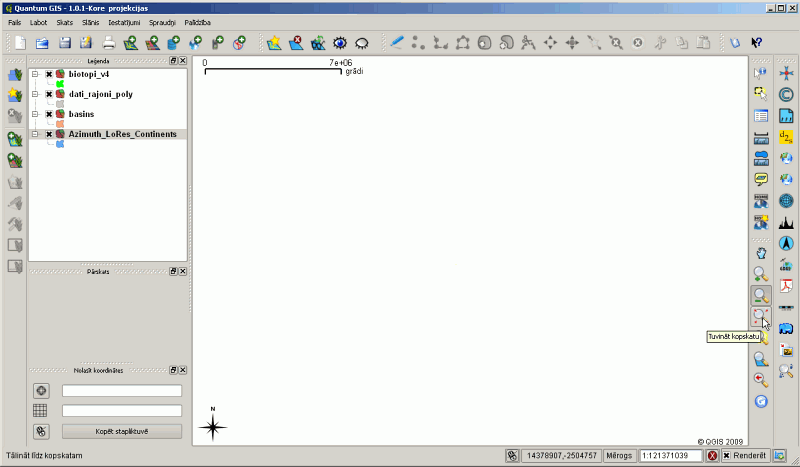Click the basins orange symbol swatch
The image size is (800, 467).
tap(60, 124)
